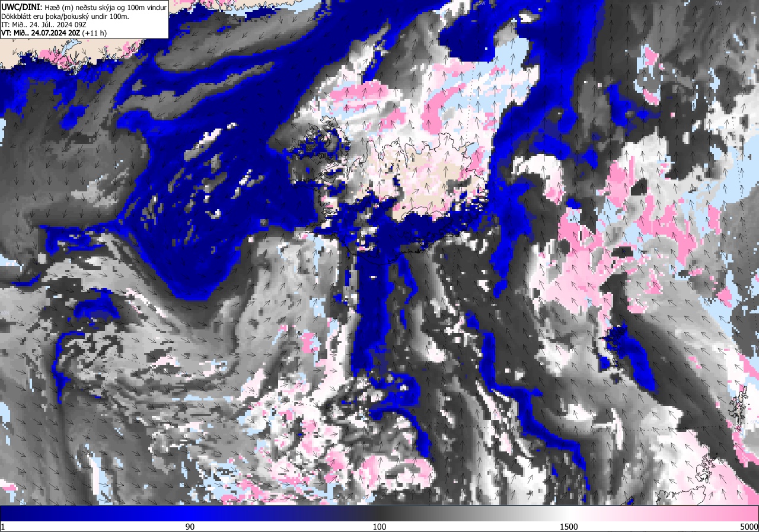Image resolution: width=759 pixels, height=532 pixels.
Task: Click the '15W' longitude label
Action: click(480, 3)
